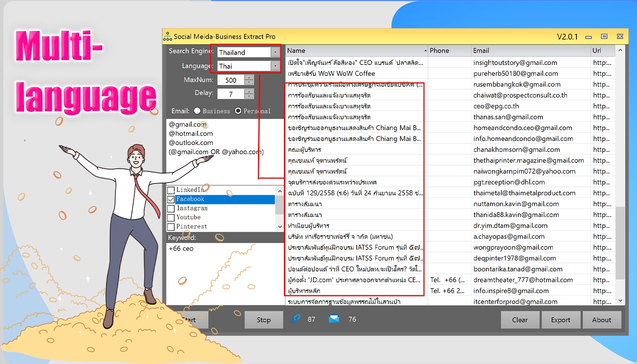637x364 pixels.
Task: Increase the MaxNum value with up arrow
Action: click(249, 77)
